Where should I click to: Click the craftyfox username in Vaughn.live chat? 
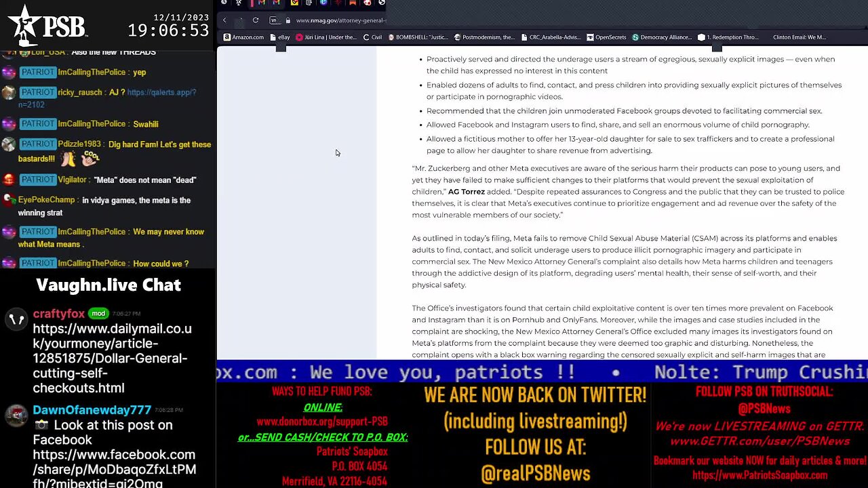tap(59, 314)
